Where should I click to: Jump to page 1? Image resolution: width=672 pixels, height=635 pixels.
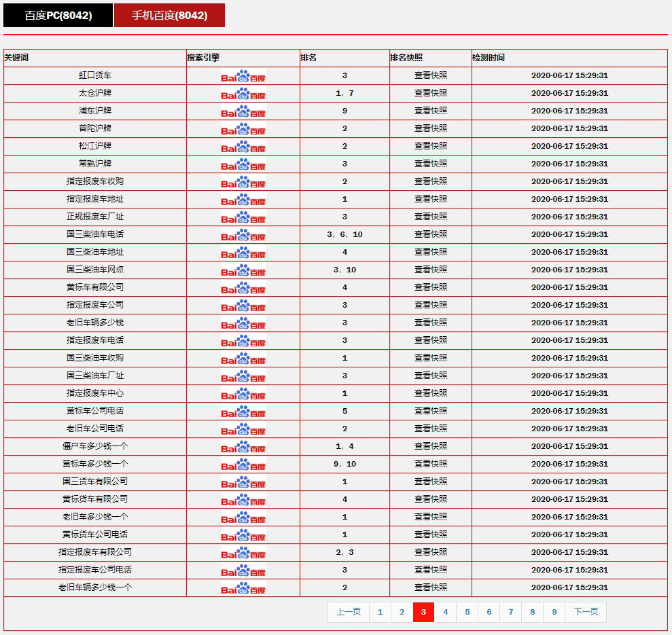coord(380,612)
